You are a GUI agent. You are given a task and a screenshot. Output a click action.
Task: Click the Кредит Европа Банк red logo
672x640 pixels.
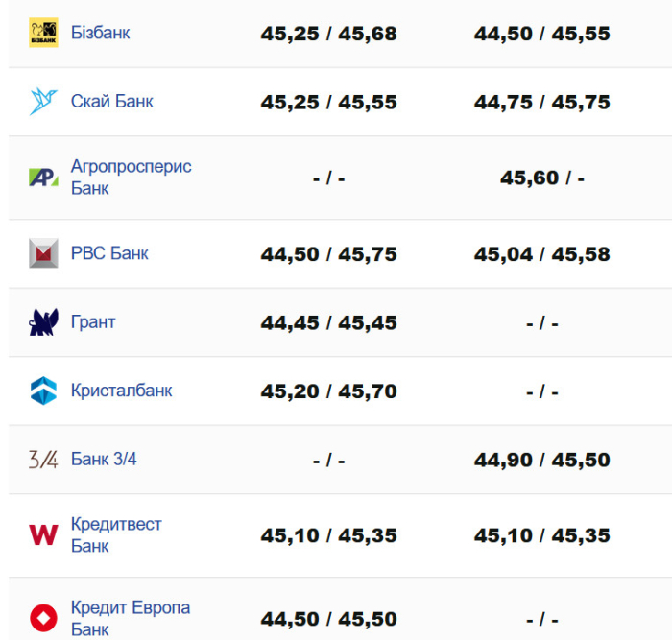[43, 618]
